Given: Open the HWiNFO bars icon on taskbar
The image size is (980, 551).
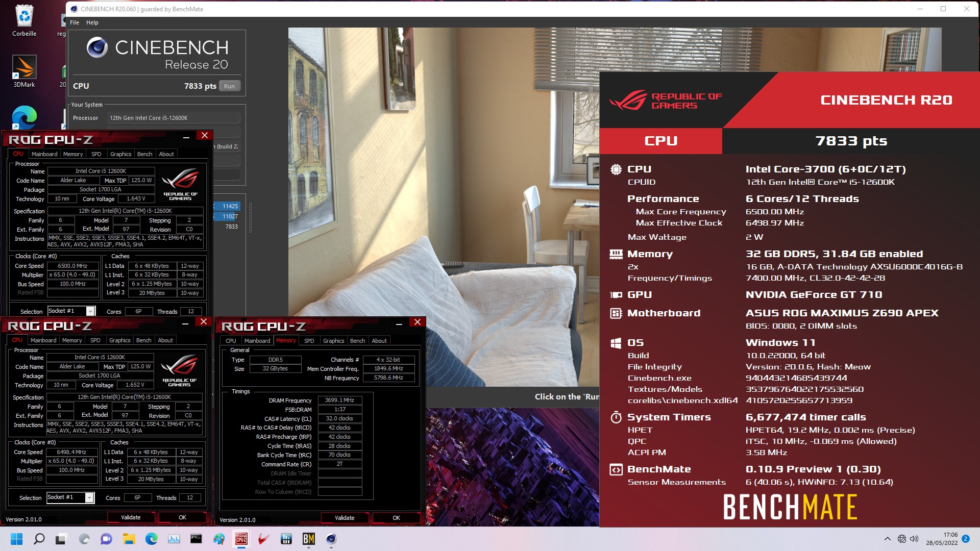Looking at the screenshot, I should point(286,539).
